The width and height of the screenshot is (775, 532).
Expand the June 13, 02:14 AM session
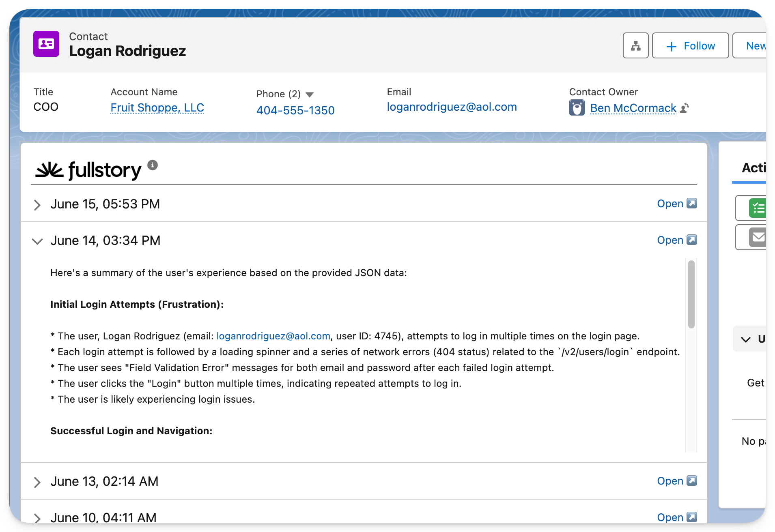point(37,482)
